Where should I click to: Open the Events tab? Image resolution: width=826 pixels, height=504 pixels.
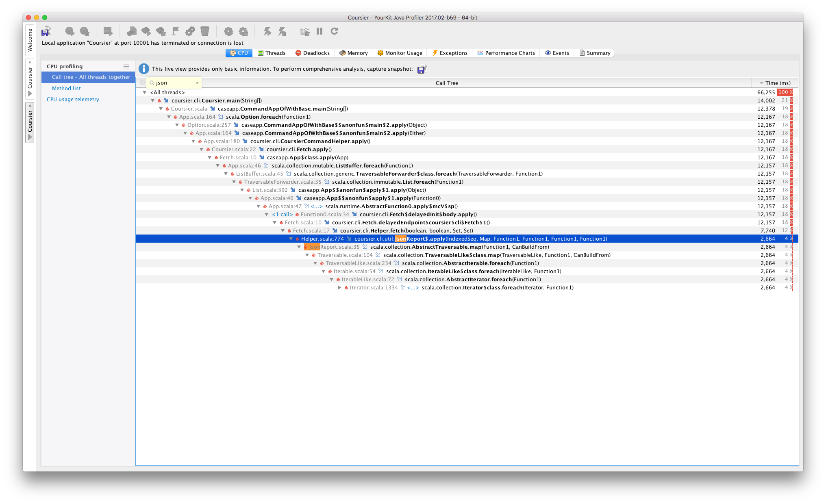[557, 53]
